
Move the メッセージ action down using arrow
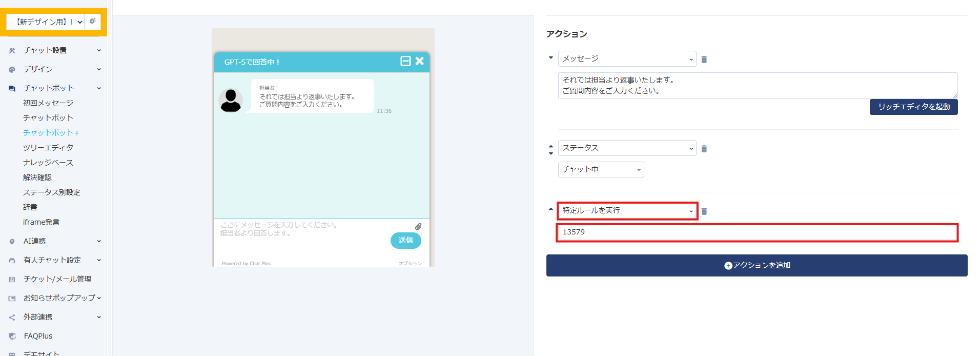point(551,58)
